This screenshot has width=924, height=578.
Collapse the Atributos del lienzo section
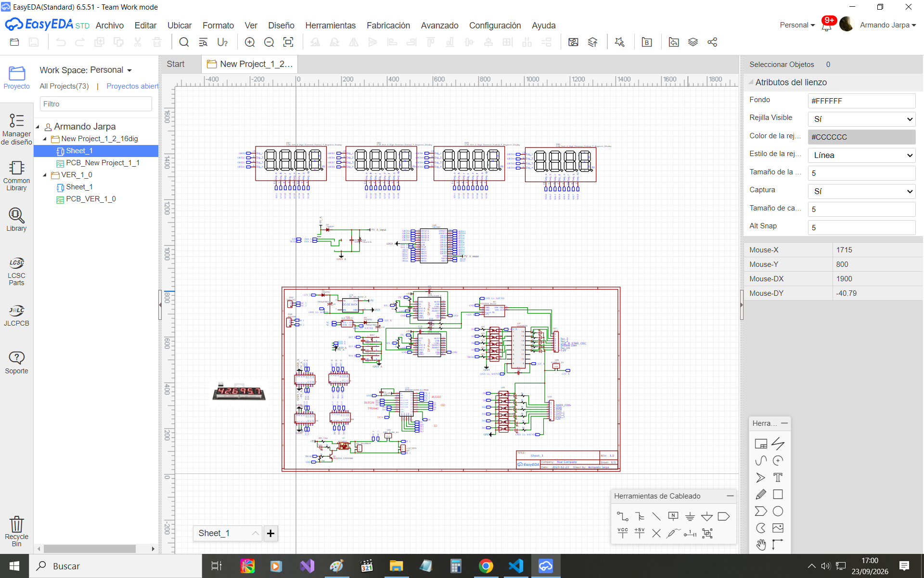pyautogui.click(x=751, y=82)
